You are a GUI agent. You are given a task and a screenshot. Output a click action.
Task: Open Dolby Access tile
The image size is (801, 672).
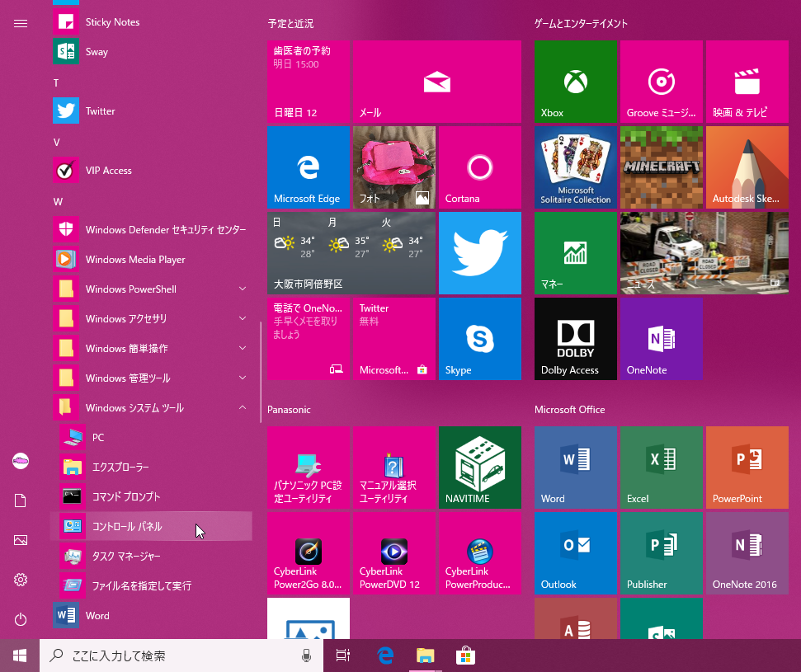575,339
